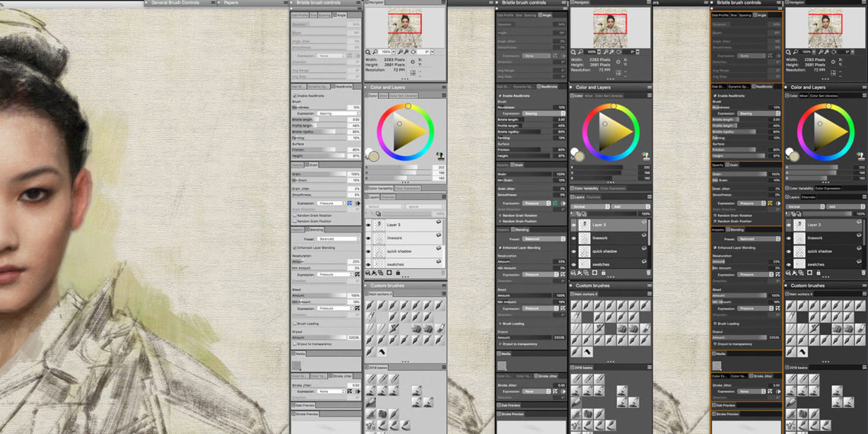Switch to Dab Profile tab, darkest theme
Screen dimensions: 868x434
click(720, 15)
